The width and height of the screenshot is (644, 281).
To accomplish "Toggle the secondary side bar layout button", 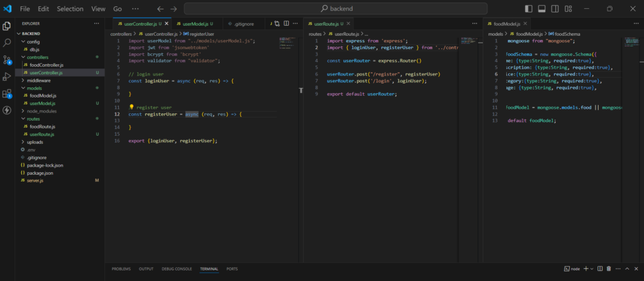I will pos(555,9).
